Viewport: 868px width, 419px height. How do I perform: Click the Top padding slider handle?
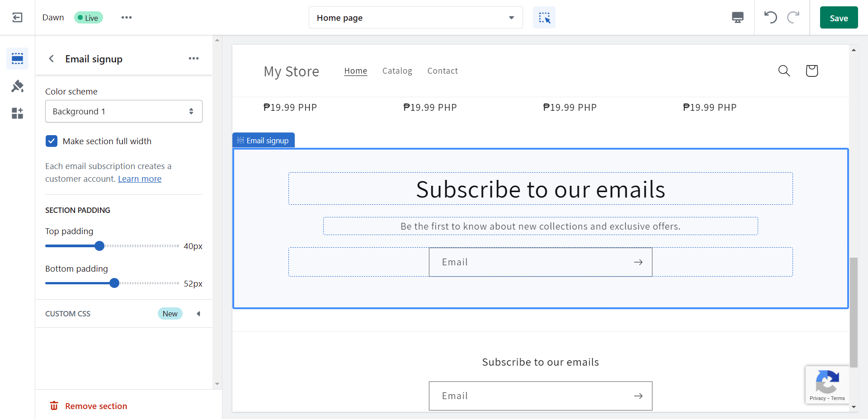[x=99, y=246]
